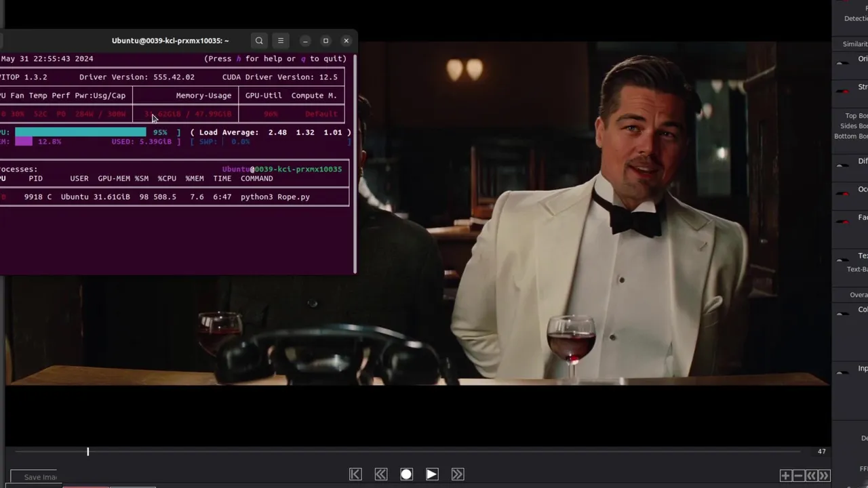868x488 pixels.
Task: Click the terminal title 'Ubuntu@0039-kci-prxmx10035: ~'
Action: 170,41
